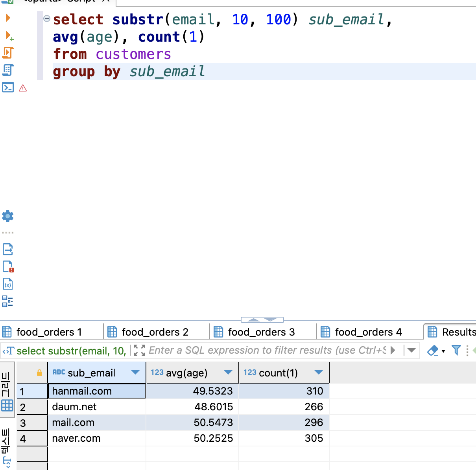Click the SQL query icon in the filter bar
476x470 pixels.
click(8, 351)
